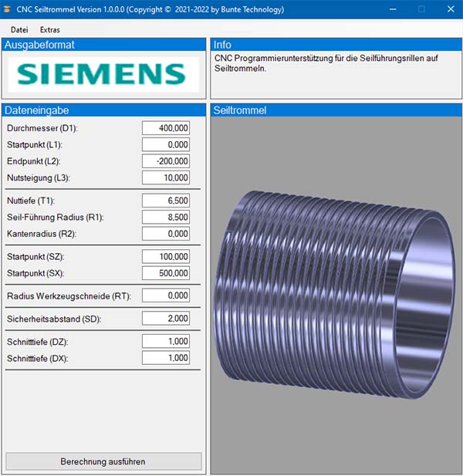Close the CNC Seiltrommel window
The image size is (463, 476).
coord(451,9)
